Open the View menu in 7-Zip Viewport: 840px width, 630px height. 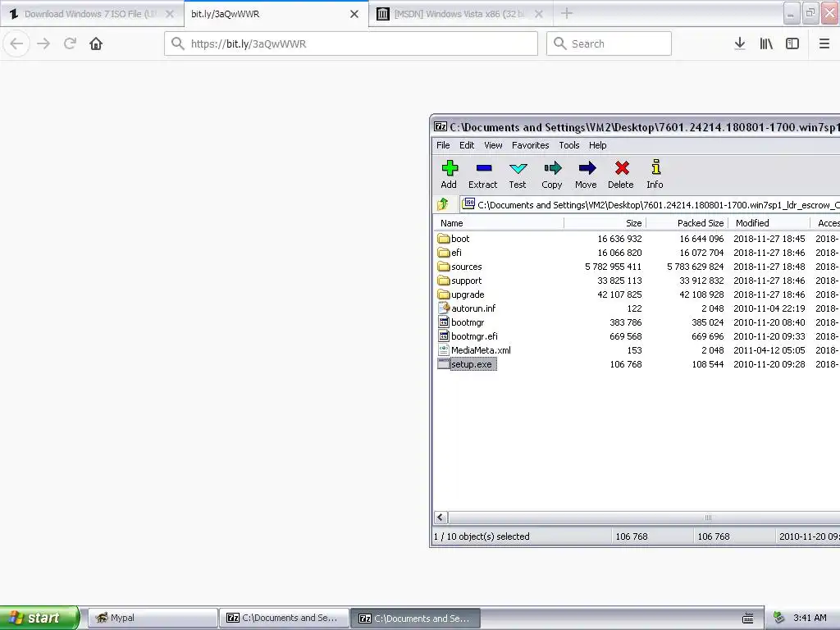click(493, 145)
